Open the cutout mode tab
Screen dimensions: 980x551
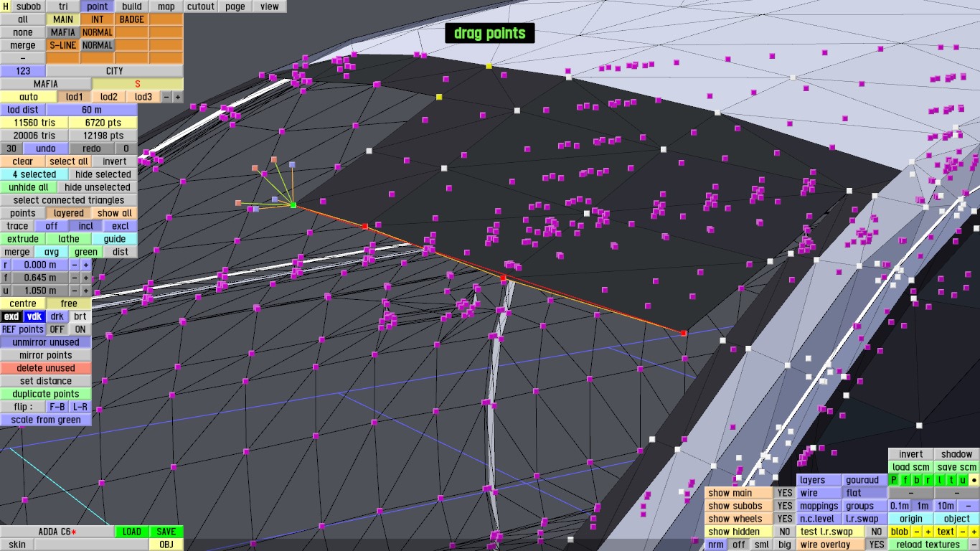(x=201, y=6)
